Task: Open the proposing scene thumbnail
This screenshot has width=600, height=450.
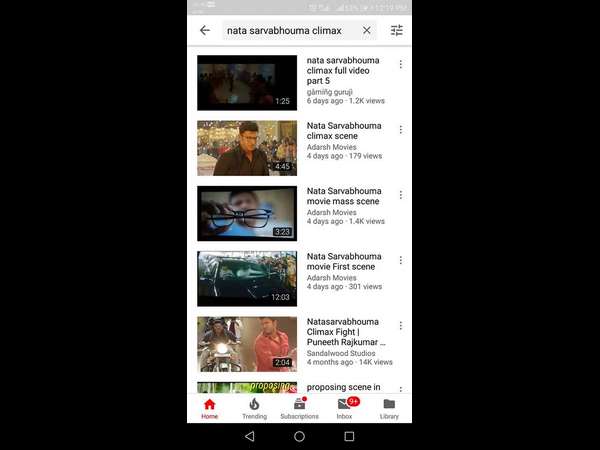Action: pos(247,387)
